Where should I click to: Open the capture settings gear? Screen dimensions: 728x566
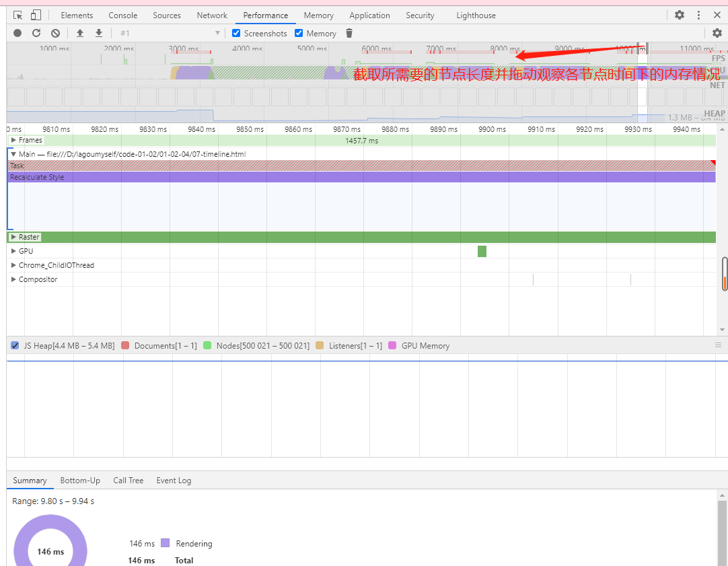coord(716,32)
